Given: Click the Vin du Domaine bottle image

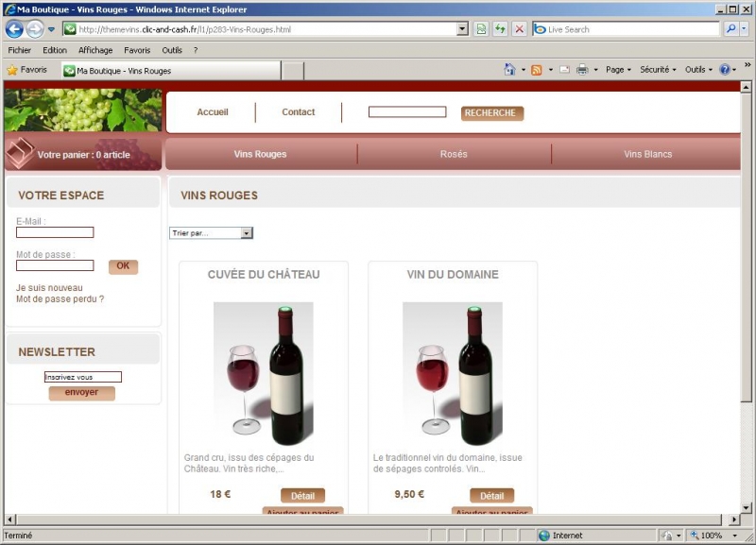Looking at the screenshot, I should 453,373.
